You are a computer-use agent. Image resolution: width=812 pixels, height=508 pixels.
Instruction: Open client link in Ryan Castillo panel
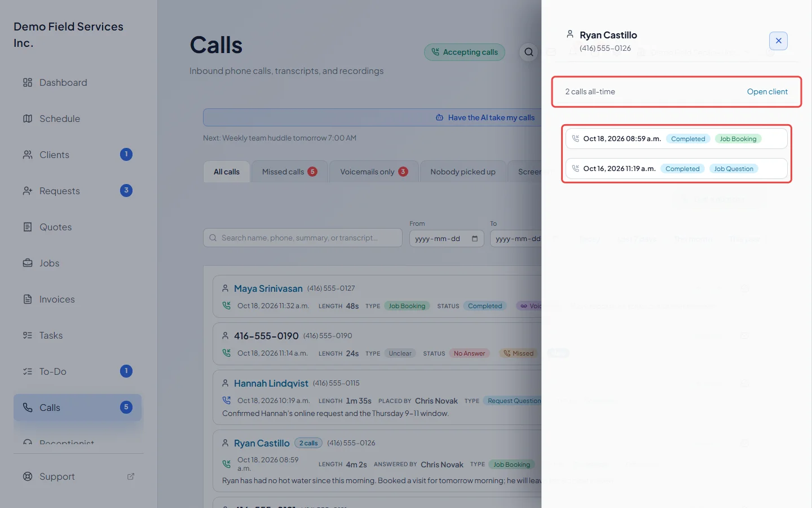click(767, 91)
